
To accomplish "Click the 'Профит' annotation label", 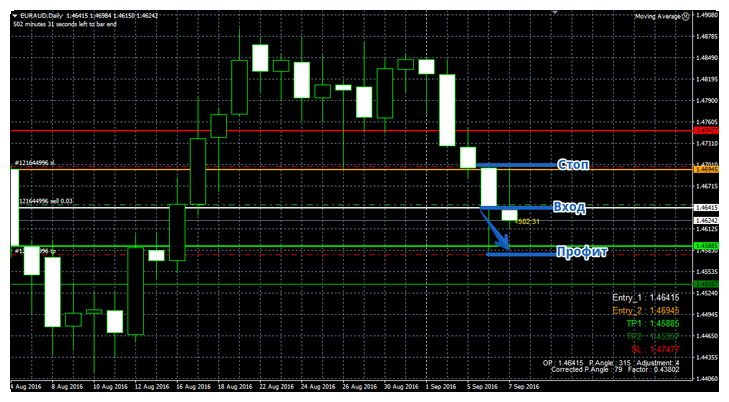I will coord(581,253).
